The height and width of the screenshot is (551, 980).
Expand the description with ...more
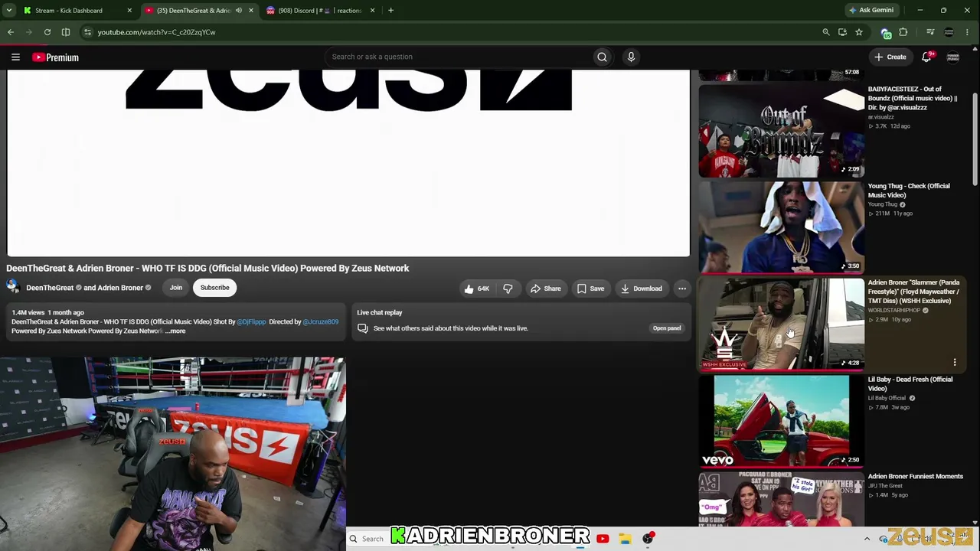tap(175, 331)
